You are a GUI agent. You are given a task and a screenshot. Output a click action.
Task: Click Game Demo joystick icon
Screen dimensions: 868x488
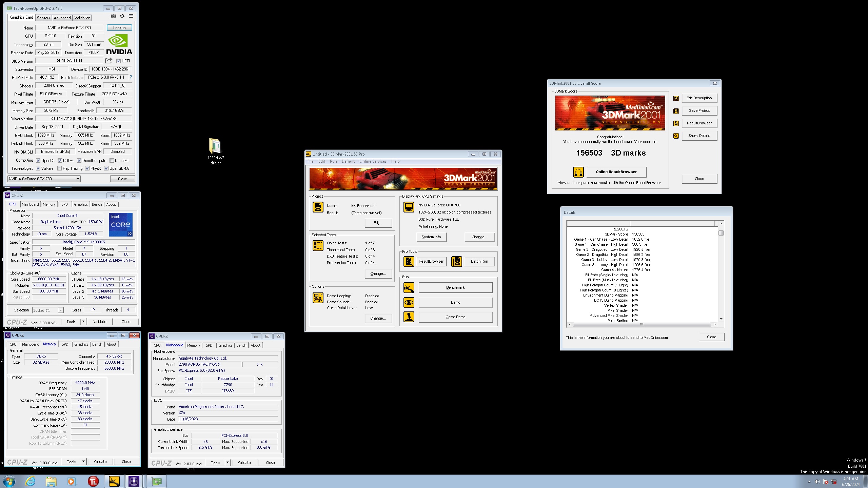[x=409, y=317]
